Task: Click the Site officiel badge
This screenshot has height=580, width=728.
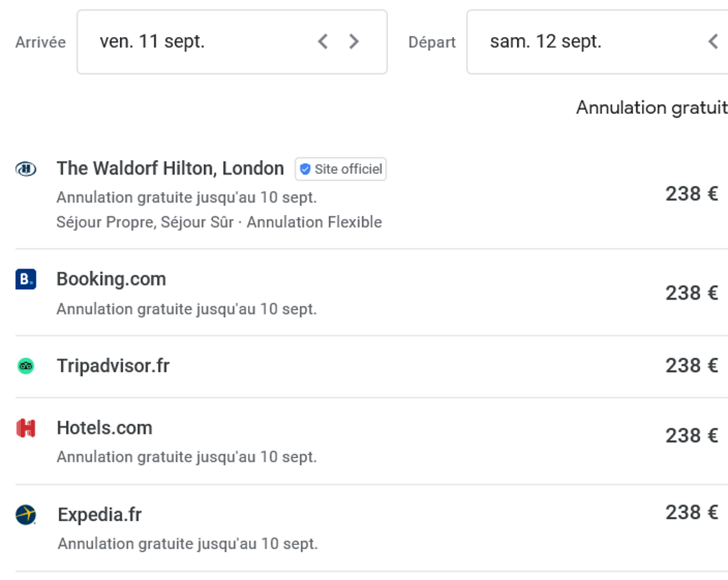Action: [x=341, y=169]
